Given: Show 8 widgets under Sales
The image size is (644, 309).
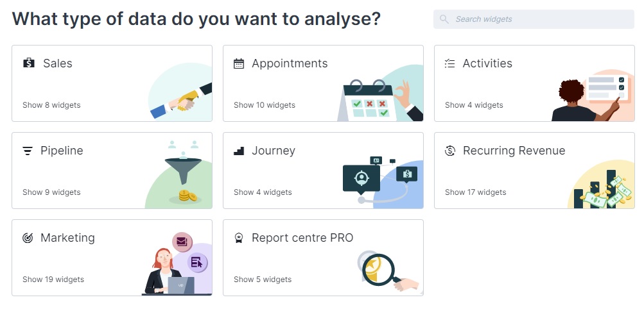Looking at the screenshot, I should (x=51, y=105).
